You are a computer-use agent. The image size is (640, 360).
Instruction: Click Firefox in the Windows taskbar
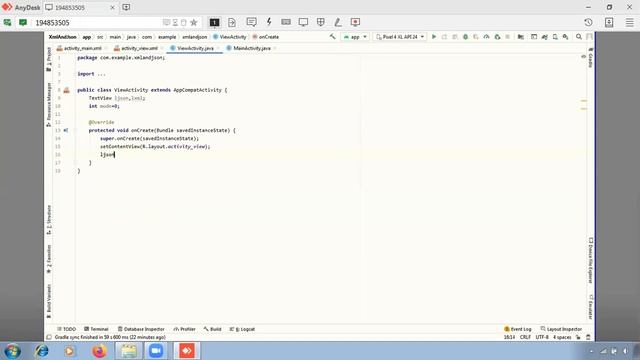pyautogui.click(x=99, y=351)
